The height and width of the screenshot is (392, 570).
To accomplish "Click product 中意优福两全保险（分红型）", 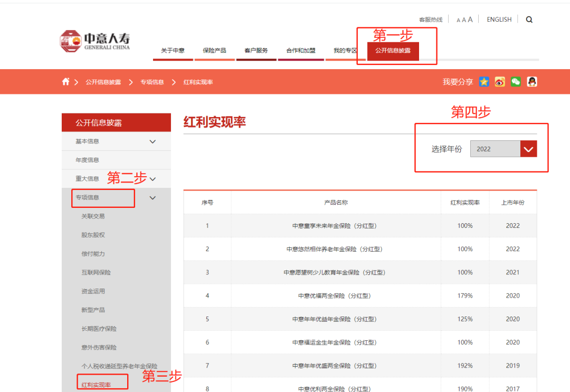I will coord(335,296).
